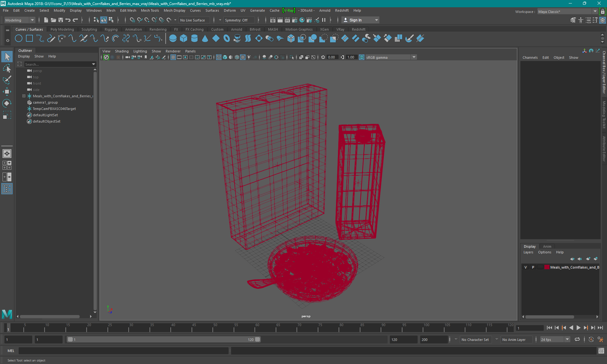Open the Deform menu
This screenshot has width=607, height=364.
tap(230, 10)
